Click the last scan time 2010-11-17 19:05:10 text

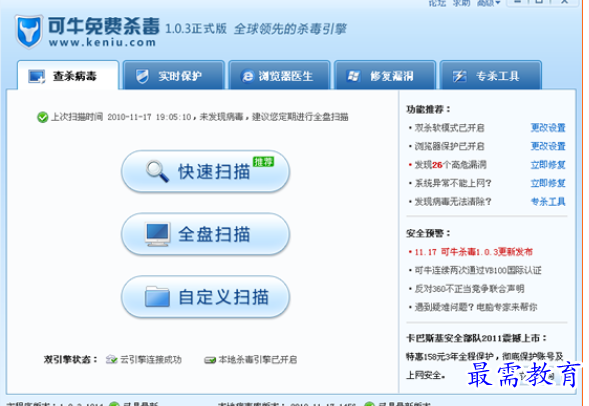[150, 117]
